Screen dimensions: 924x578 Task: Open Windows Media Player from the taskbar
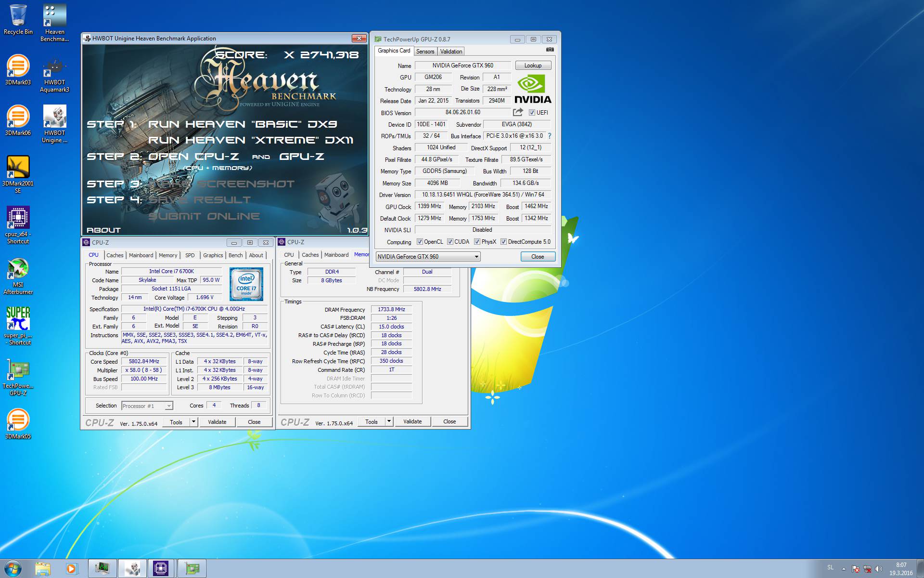[x=71, y=569]
